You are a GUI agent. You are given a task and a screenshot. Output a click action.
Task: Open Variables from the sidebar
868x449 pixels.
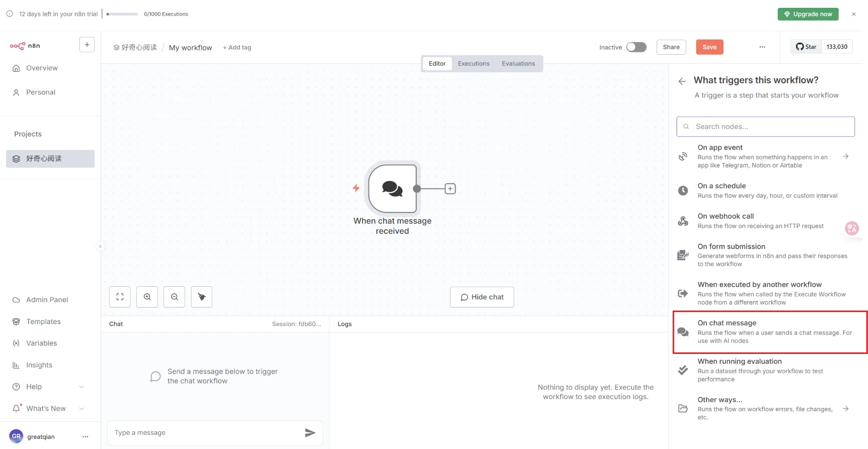point(42,343)
